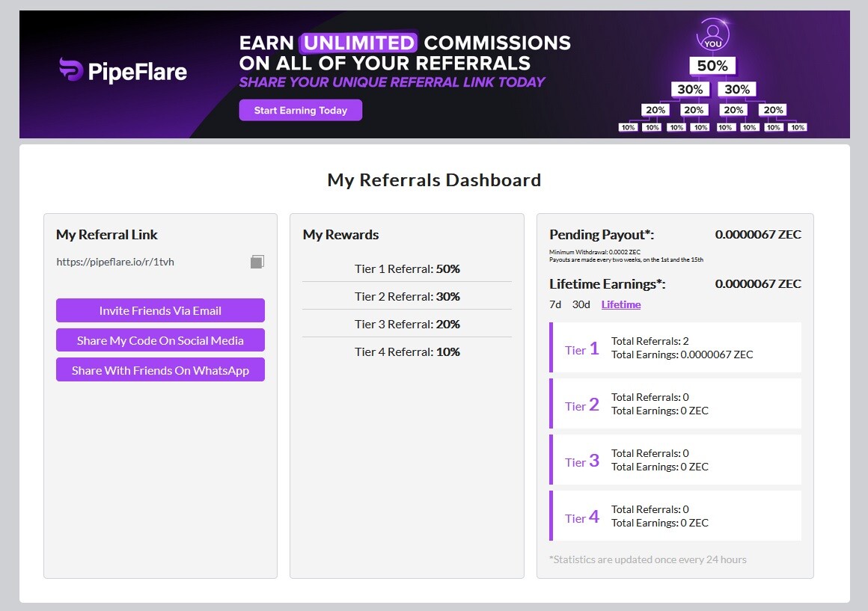
Task: Click the Lifetime Earnings 0.0000067 ZEC value
Action: pyautogui.click(x=758, y=284)
